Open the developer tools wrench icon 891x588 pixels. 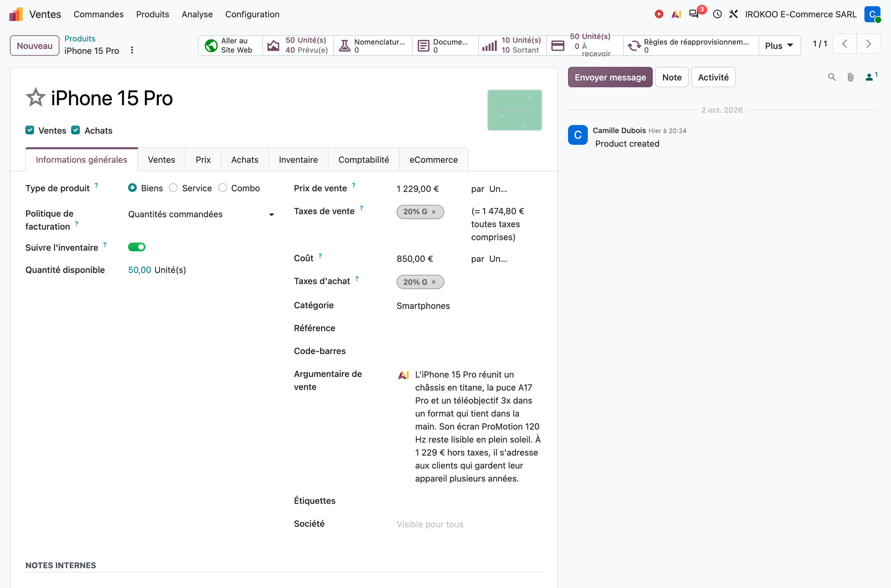coord(733,14)
